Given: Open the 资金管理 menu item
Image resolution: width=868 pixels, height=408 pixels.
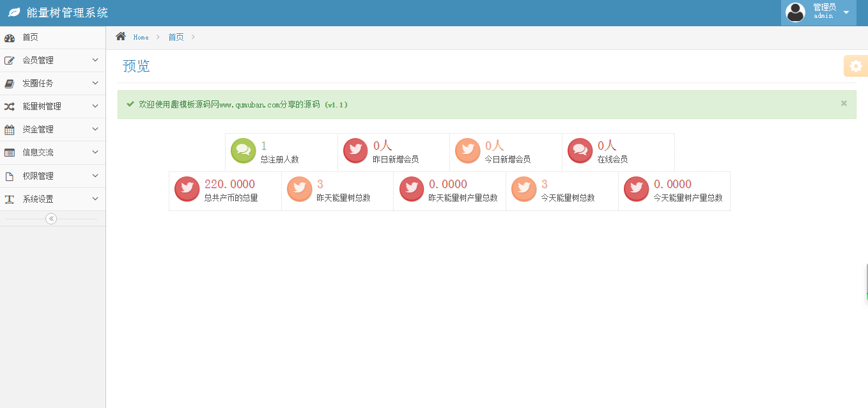Looking at the screenshot, I should pyautogui.click(x=38, y=129).
